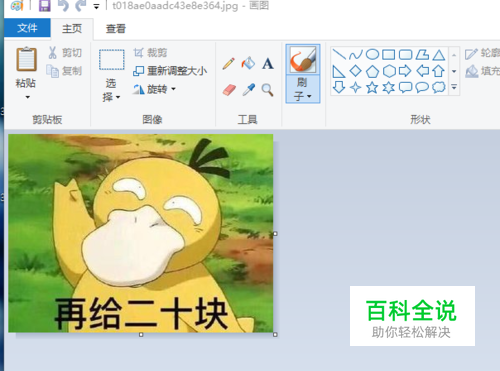The height and width of the screenshot is (371, 500).
Task: Click the Paint app icon in title bar
Action: [x=17, y=5]
